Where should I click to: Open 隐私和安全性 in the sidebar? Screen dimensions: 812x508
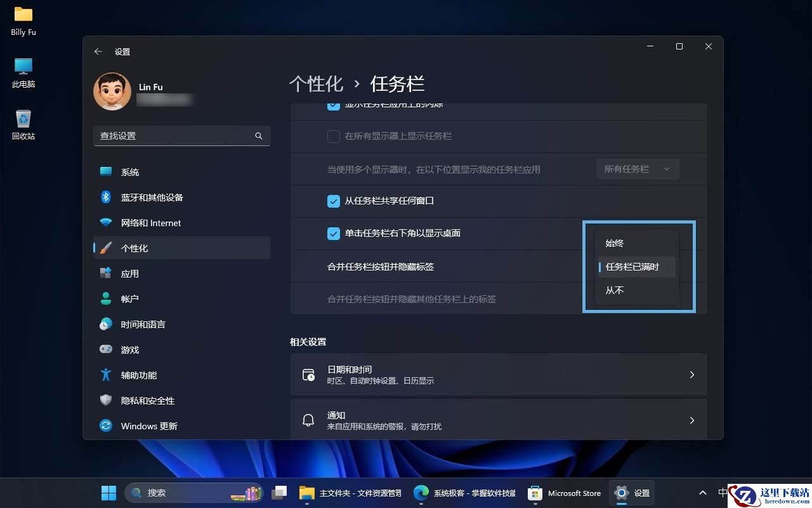click(182, 401)
